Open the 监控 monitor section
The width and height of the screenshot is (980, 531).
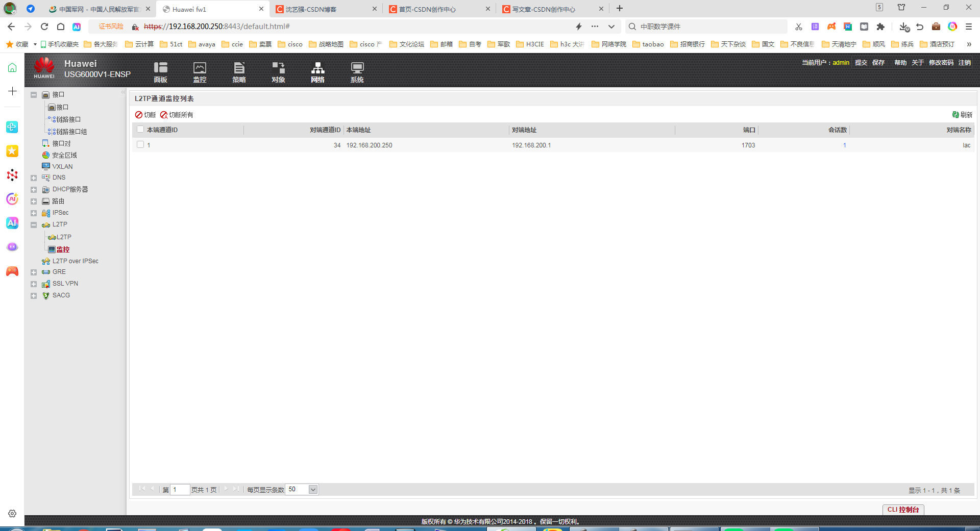[200, 72]
